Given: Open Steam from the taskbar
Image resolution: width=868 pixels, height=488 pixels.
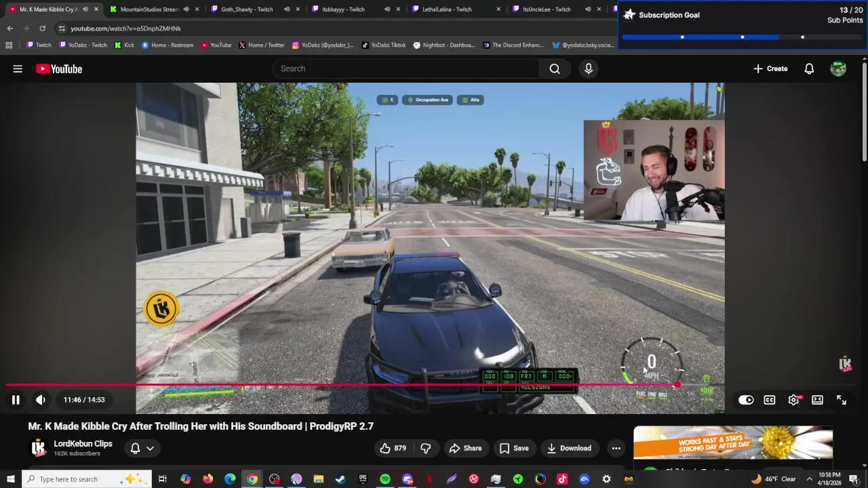Looking at the screenshot, I should click(340, 479).
